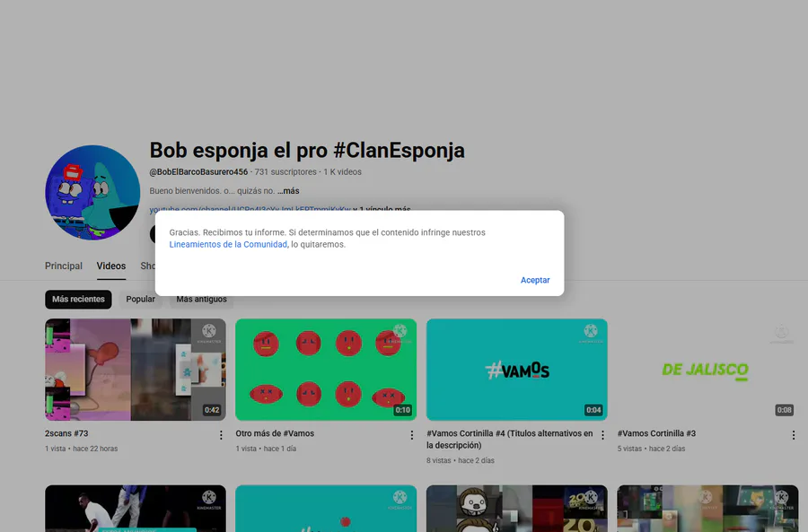Click the #Vamos Cortinilla #3 video title
This screenshot has width=808, height=532.
point(656,433)
